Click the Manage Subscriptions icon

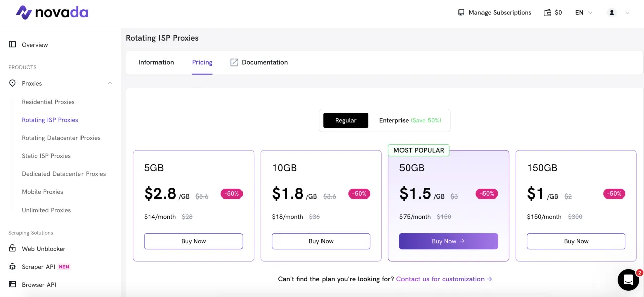(461, 13)
